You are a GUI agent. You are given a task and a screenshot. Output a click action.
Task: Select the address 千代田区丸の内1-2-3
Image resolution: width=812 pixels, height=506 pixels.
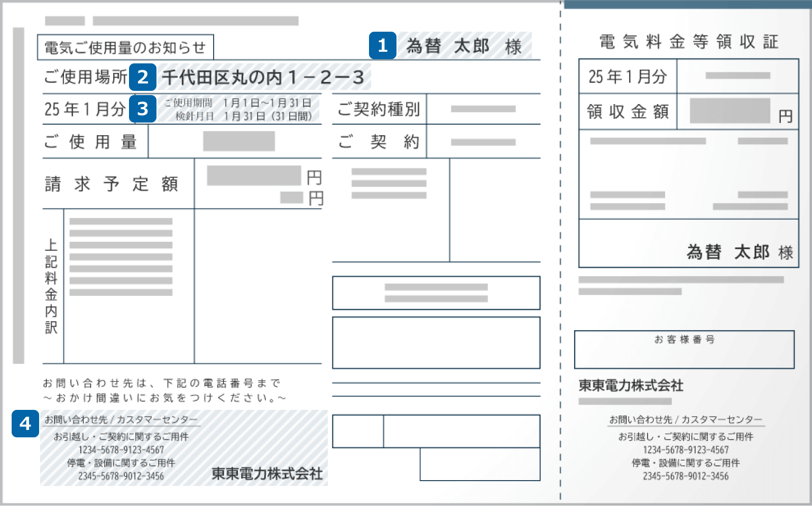pos(263,78)
